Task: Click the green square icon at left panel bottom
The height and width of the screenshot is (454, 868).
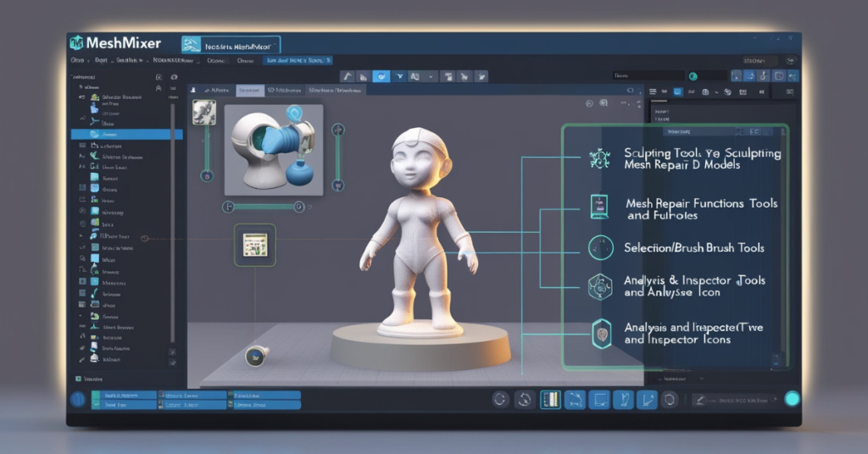Action: (79, 379)
